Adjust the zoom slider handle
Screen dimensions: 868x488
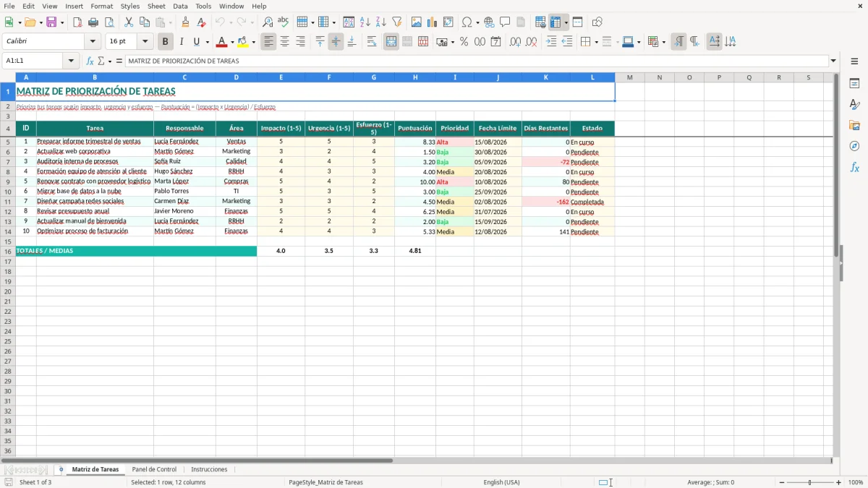coord(810,482)
